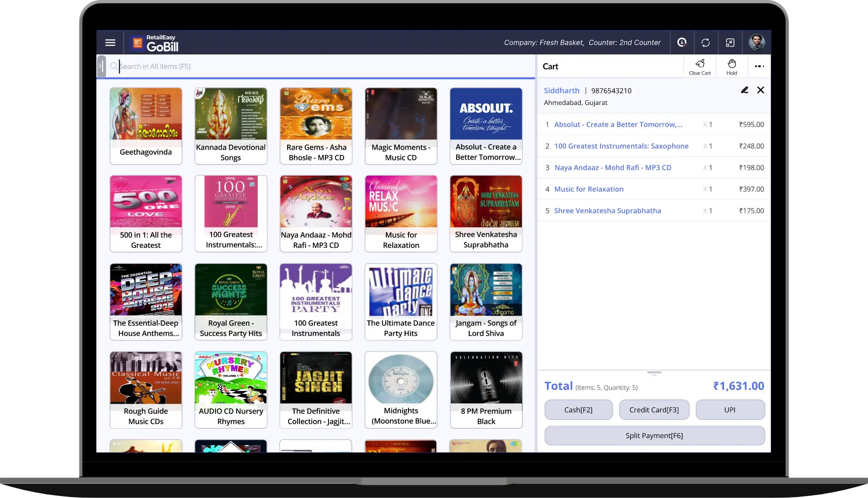Edit customer Siddharth details
This screenshot has width=868, height=498.
pyautogui.click(x=744, y=90)
